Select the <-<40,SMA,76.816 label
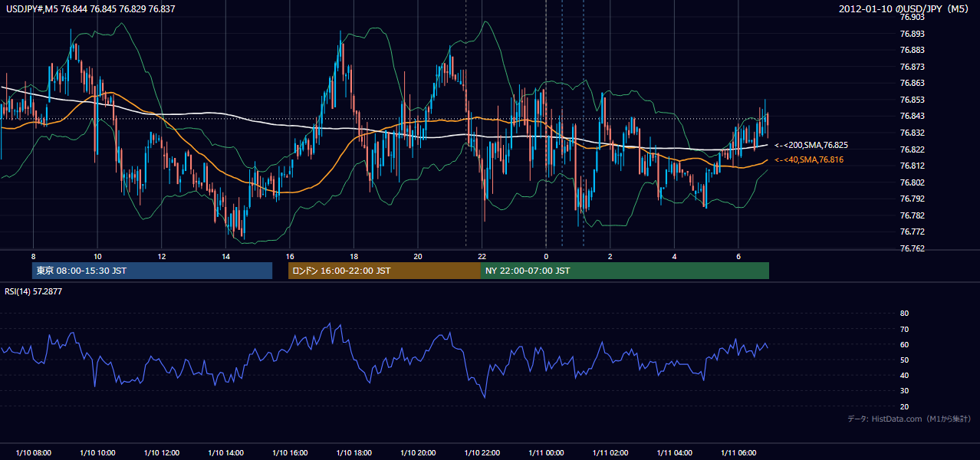The width and height of the screenshot is (980, 460). [809, 159]
